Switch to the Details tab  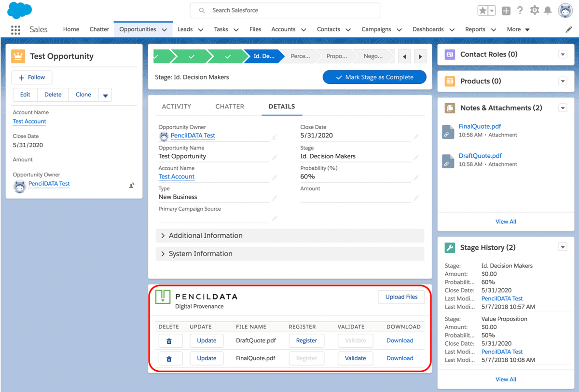tap(282, 107)
